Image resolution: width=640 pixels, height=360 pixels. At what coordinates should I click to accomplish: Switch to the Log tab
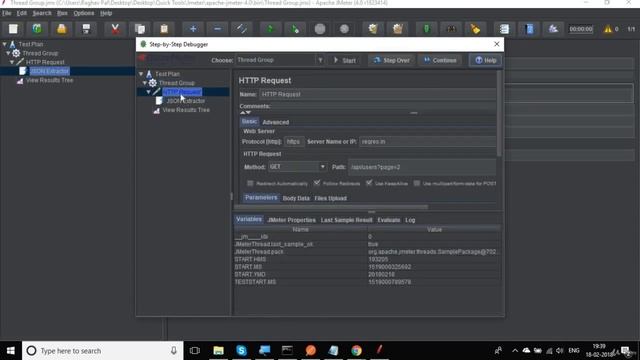(410, 220)
